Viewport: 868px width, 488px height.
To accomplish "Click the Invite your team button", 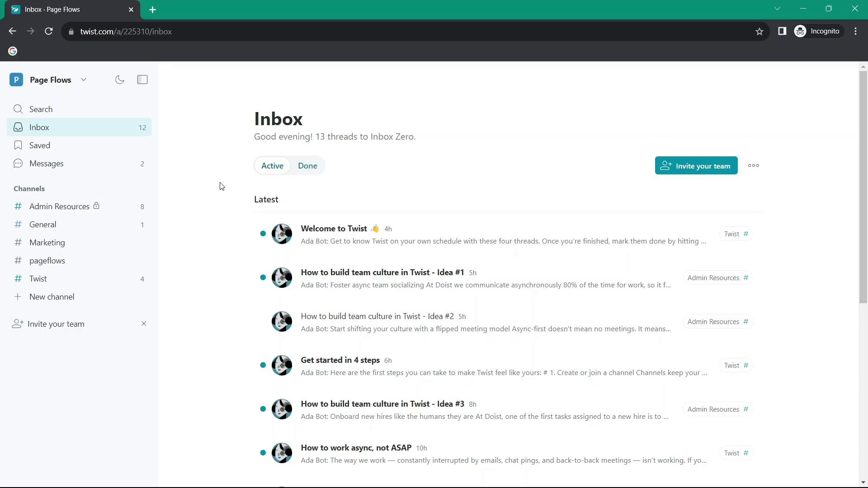I will (696, 166).
